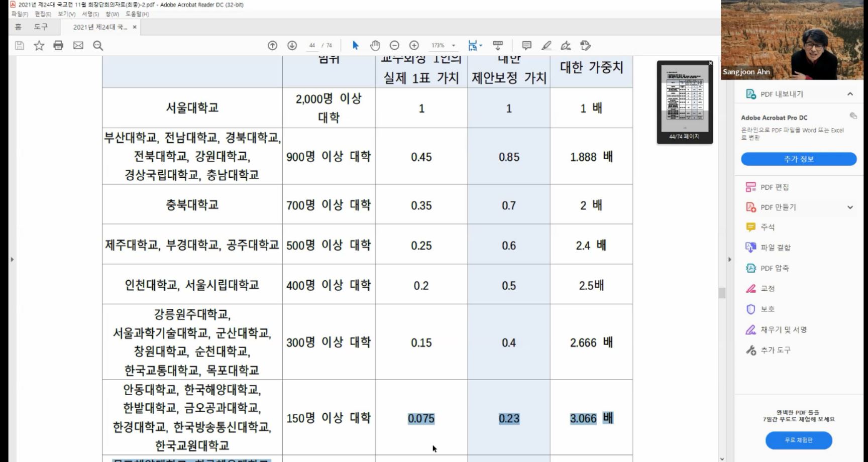Select the Hand pan tool
The width and height of the screenshot is (868, 462).
point(375,46)
